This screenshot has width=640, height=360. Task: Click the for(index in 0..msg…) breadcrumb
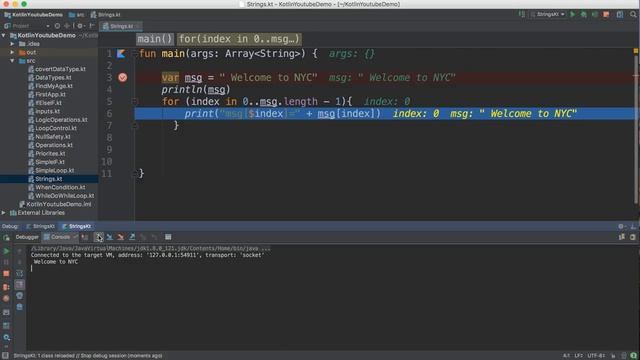239,39
